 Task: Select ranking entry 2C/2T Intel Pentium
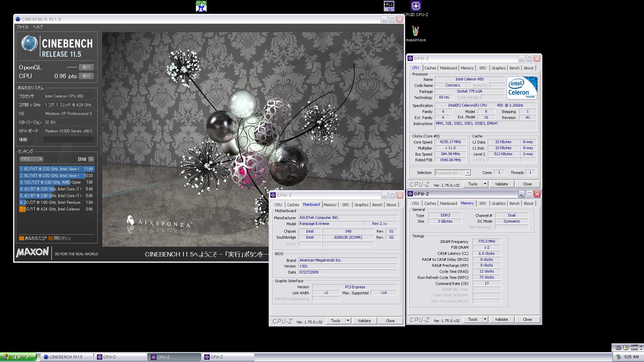[56, 202]
